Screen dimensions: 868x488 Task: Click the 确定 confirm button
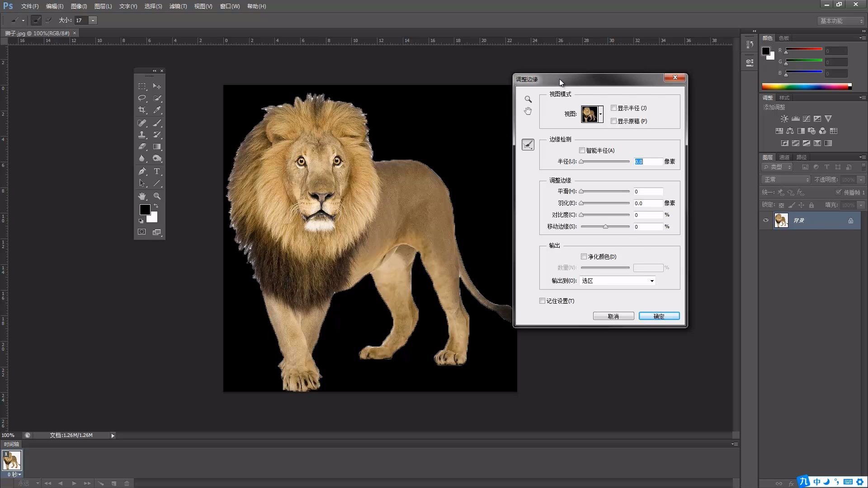659,316
